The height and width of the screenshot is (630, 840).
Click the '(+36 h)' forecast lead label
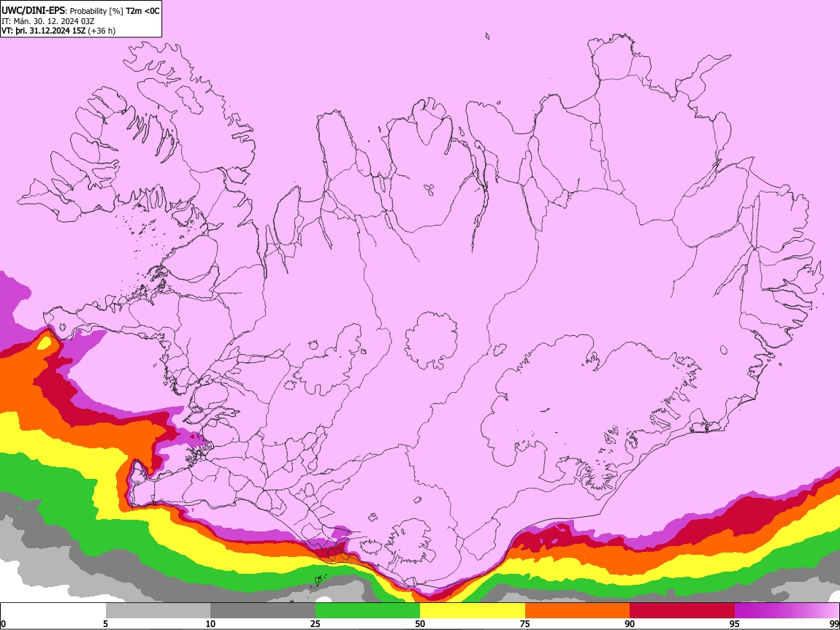click(102, 31)
